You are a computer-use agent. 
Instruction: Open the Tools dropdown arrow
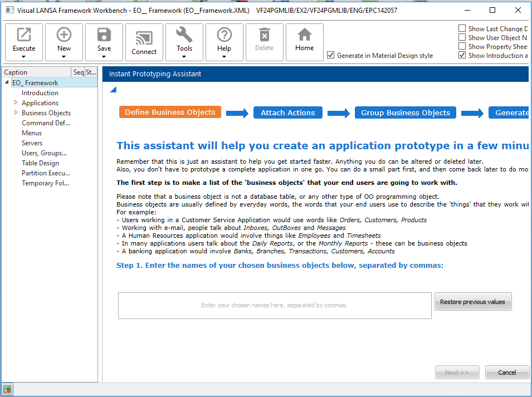click(x=184, y=57)
